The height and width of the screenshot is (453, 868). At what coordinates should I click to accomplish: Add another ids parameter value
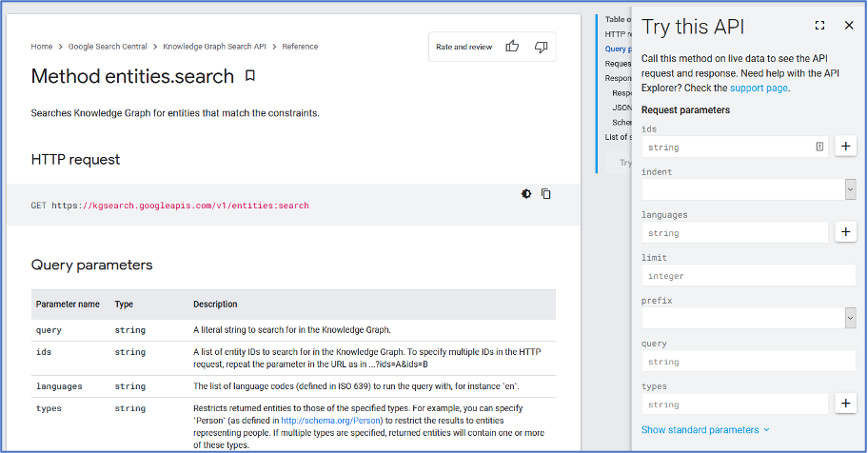pos(846,147)
